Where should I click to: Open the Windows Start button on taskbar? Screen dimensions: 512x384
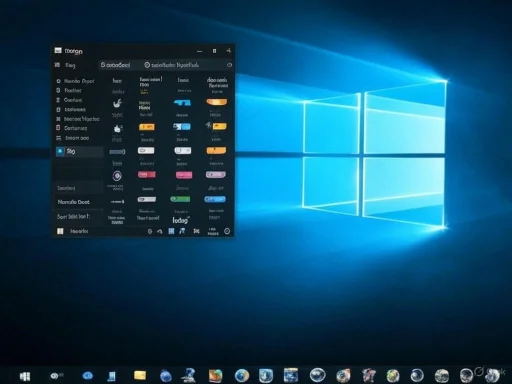25,376
